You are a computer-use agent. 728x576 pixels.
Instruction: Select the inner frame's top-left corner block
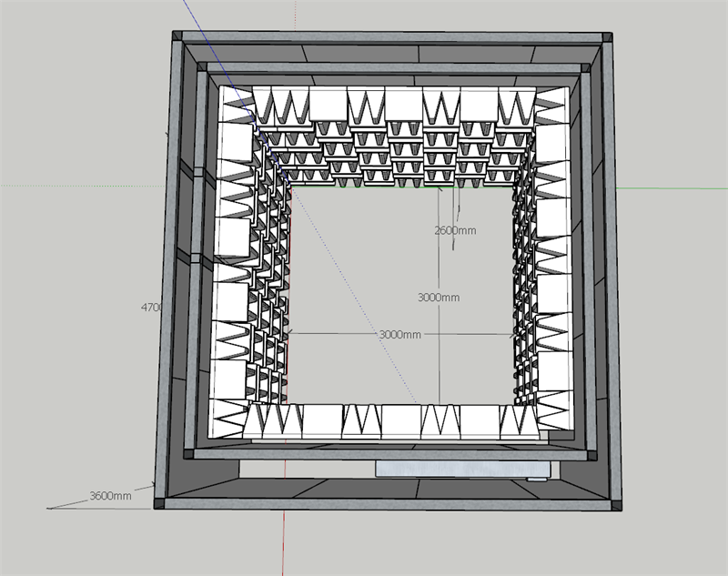tap(202, 66)
